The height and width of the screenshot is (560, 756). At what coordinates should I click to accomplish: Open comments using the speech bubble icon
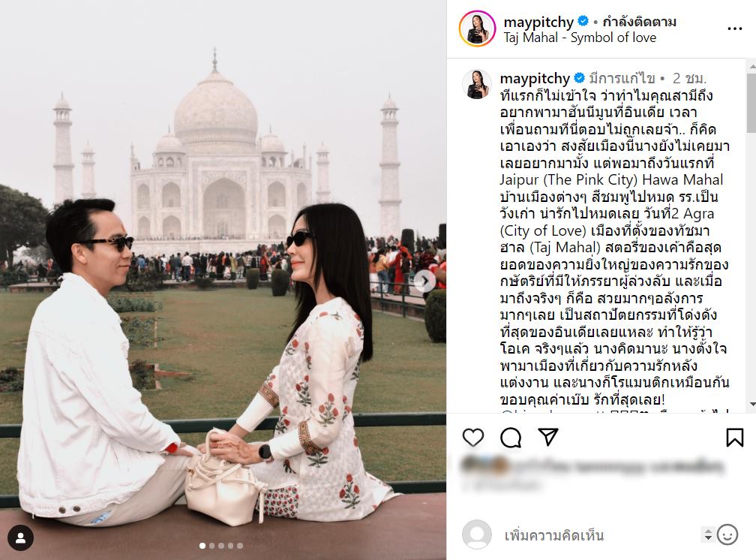coord(511,438)
